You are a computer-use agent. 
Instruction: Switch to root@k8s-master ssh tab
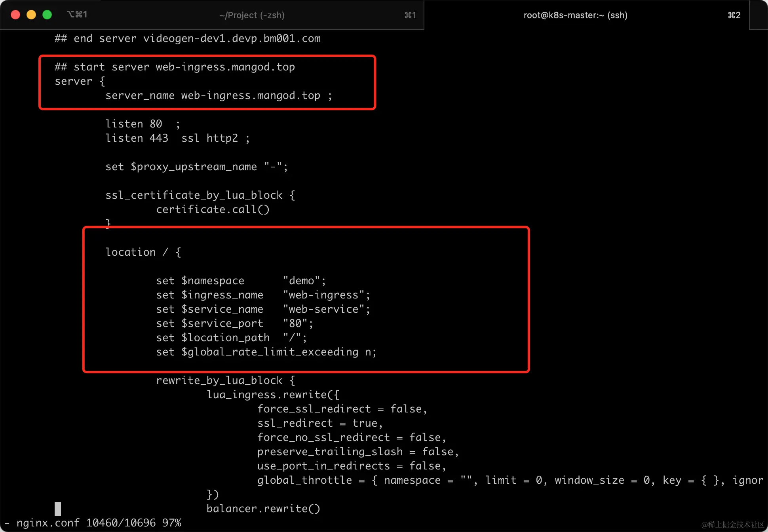click(575, 15)
